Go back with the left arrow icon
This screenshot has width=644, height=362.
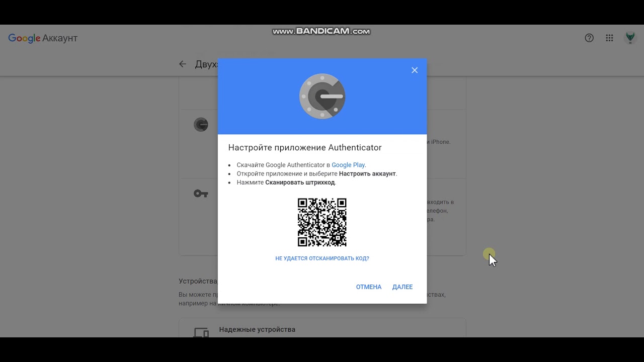[x=183, y=64]
